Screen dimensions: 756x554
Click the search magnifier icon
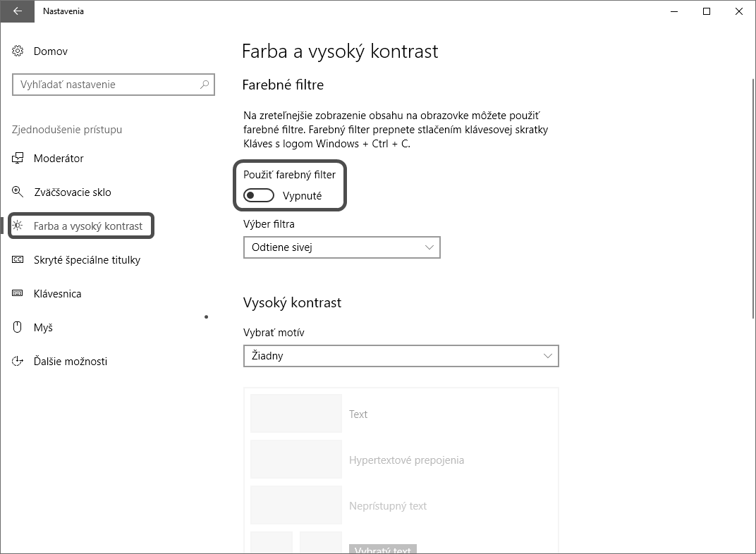(x=205, y=85)
